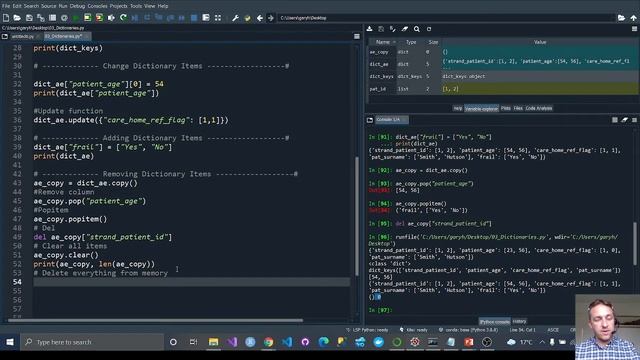Clear console using eraser icon
640x360 pixels.
[624, 120]
